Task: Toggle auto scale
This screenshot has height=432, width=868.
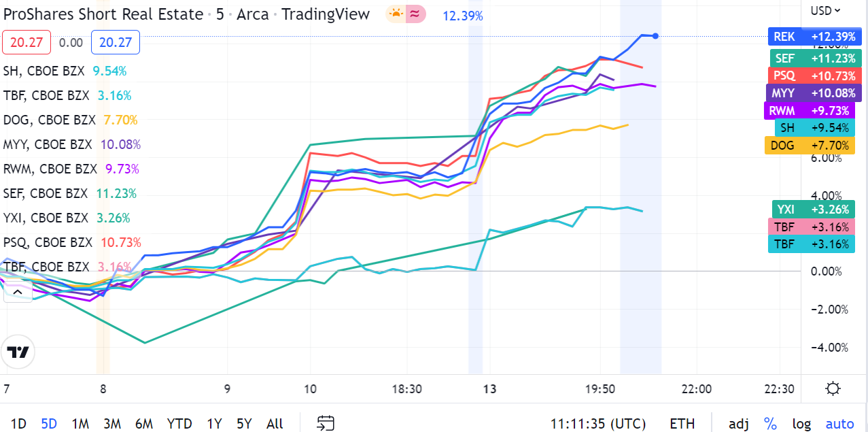Action: [839, 423]
